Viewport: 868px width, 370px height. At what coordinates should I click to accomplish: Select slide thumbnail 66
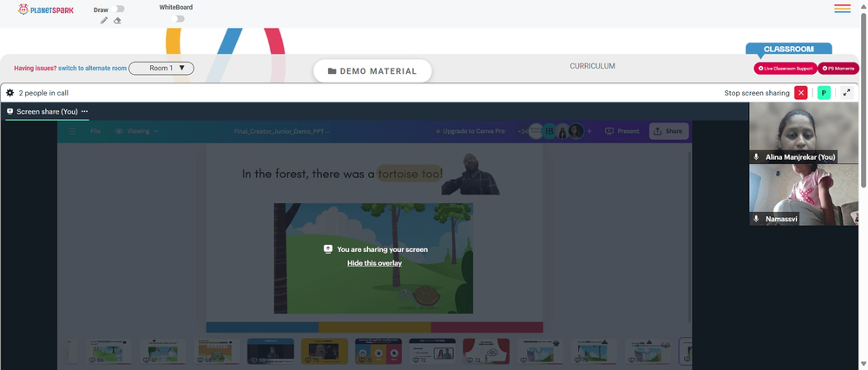108,351
